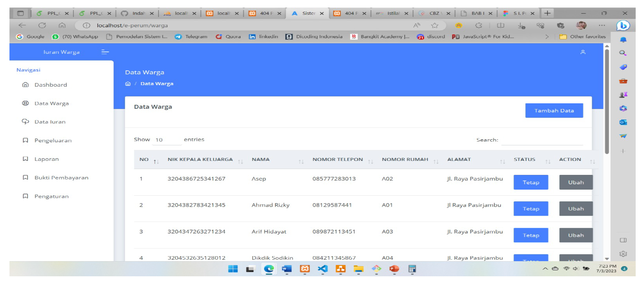Screen dimensions: 644x285
Task: Launch Visual Studio Code from taskbar
Action: coord(323,269)
